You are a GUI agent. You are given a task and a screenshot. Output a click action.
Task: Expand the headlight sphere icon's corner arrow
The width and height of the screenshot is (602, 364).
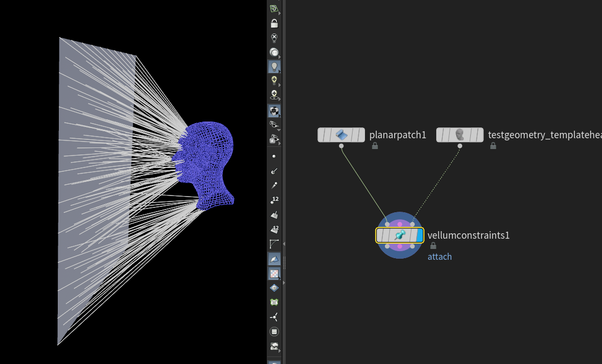(280, 57)
